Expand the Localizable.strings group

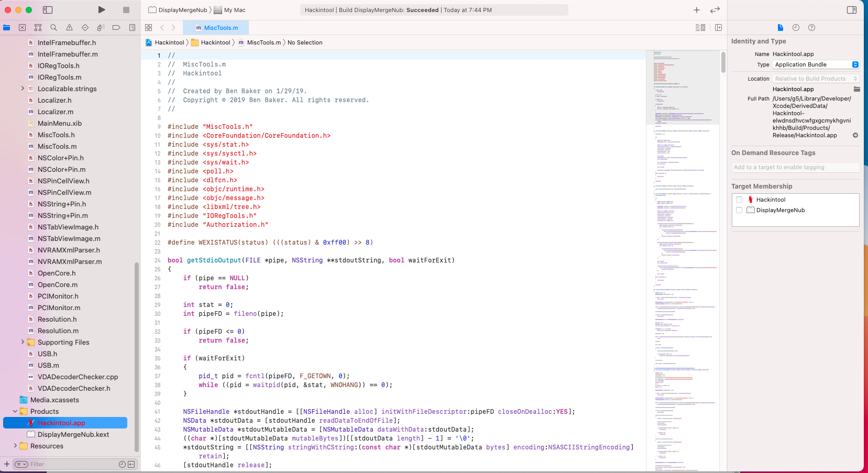coord(23,89)
